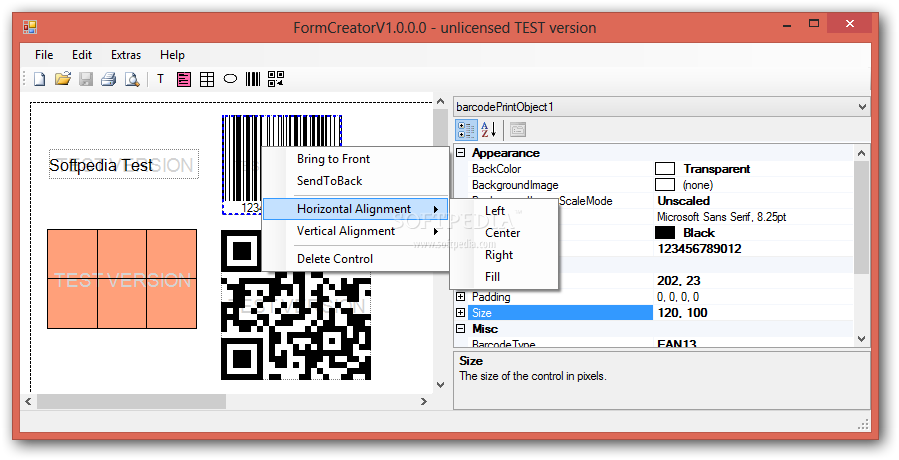This screenshot has height=460, width=899.
Task: Switch property grid to categorized view
Action: click(x=466, y=130)
